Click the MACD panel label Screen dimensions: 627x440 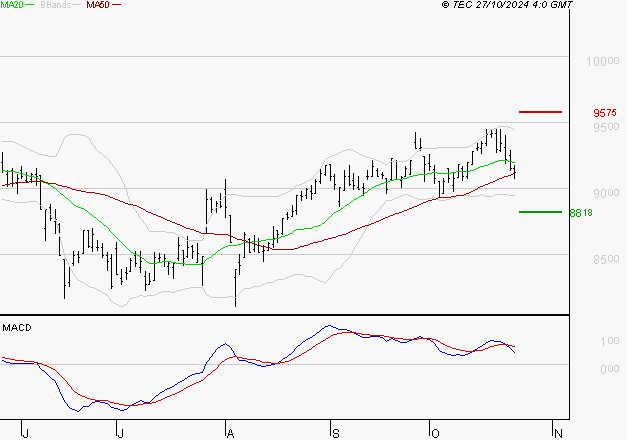pyautogui.click(x=17, y=328)
